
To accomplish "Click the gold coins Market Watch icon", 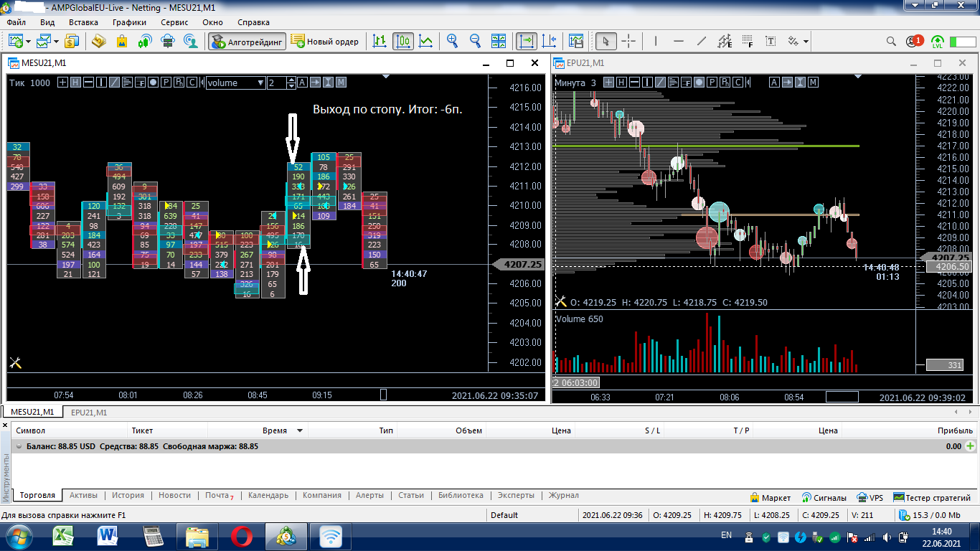I will (x=99, y=41).
